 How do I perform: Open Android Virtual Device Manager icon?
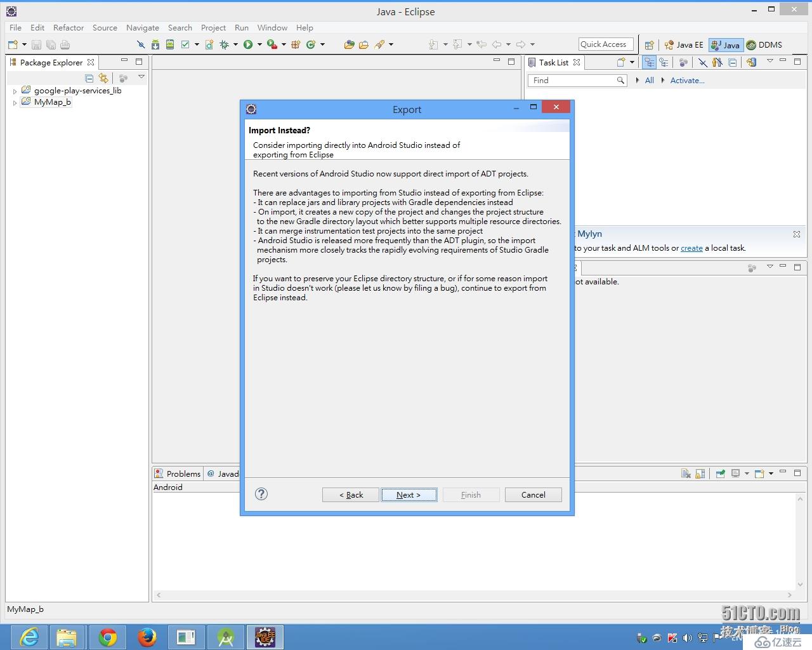click(170, 44)
